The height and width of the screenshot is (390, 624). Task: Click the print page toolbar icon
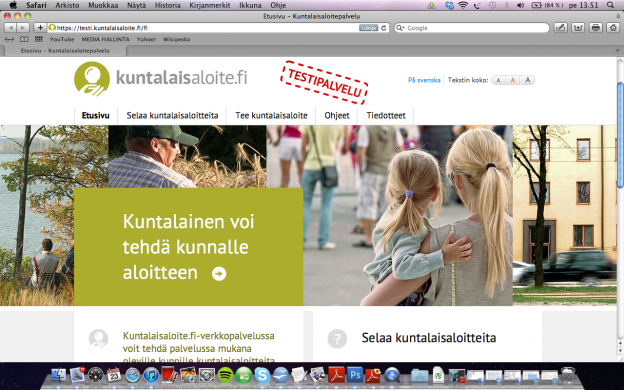coord(595,27)
